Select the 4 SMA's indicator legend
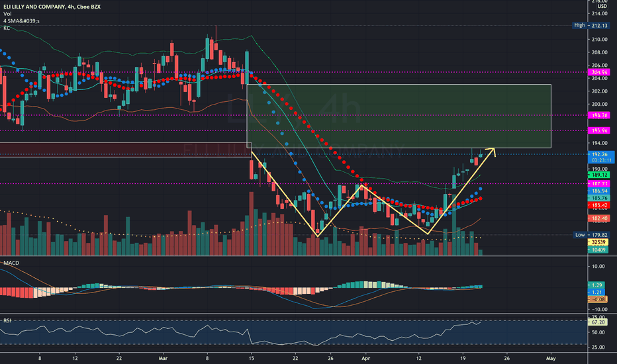Viewport: 617px width, 364px height. (21, 21)
